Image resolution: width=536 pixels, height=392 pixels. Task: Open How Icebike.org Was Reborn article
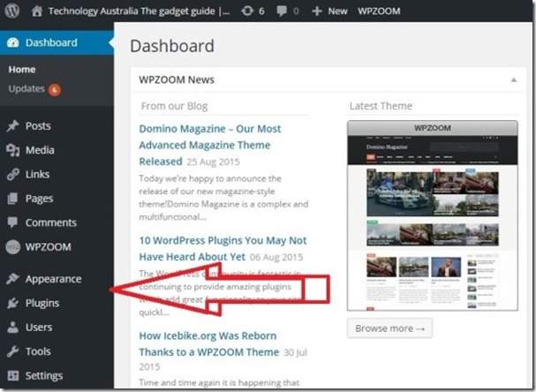(x=209, y=343)
